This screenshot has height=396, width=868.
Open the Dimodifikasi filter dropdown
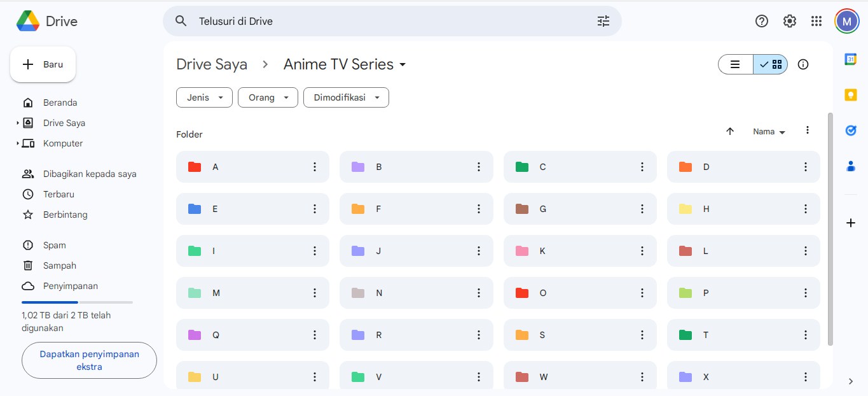click(x=346, y=97)
